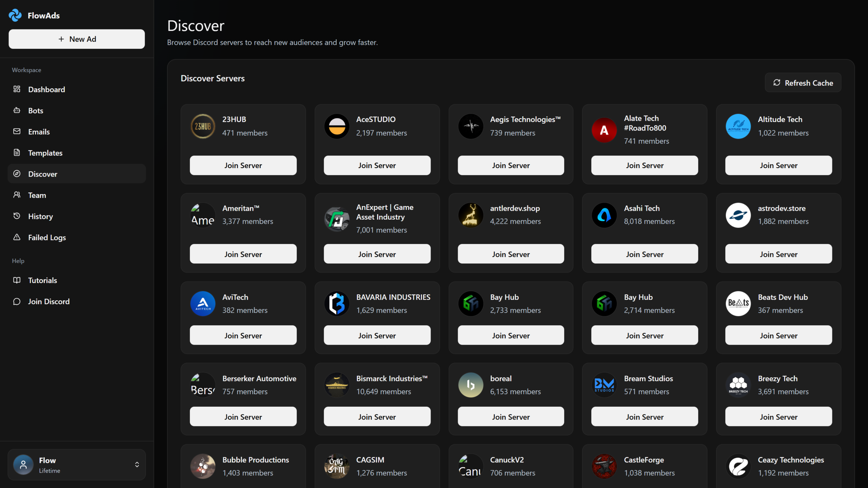The width and height of the screenshot is (868, 488).
Task: Join the antlerdev.shop server
Action: pyautogui.click(x=511, y=254)
